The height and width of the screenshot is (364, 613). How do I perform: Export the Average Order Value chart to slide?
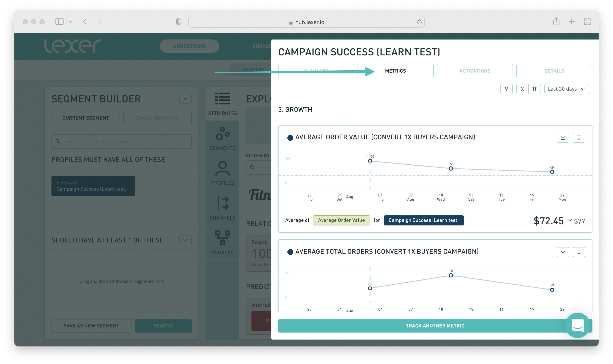click(x=579, y=138)
